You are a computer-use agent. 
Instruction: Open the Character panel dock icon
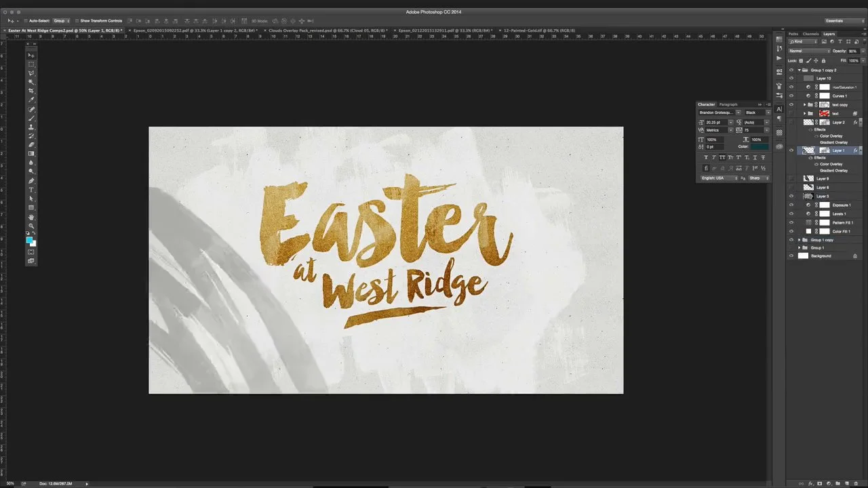point(779,108)
